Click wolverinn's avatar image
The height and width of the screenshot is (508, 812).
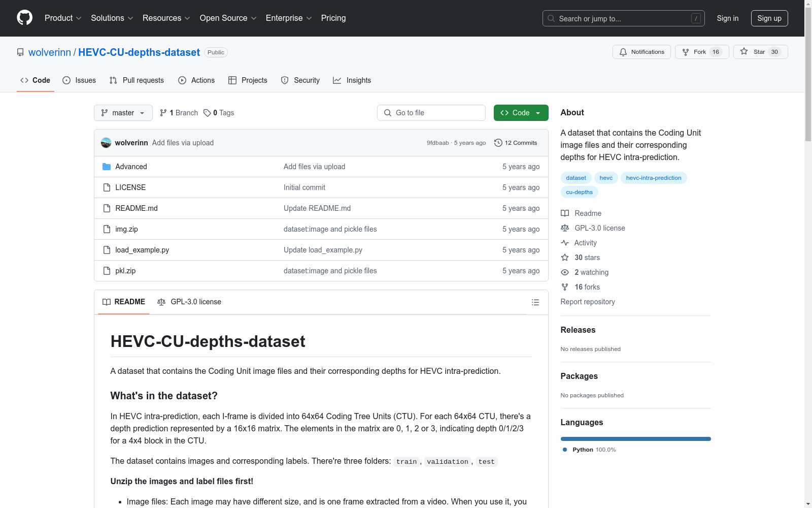(x=106, y=143)
